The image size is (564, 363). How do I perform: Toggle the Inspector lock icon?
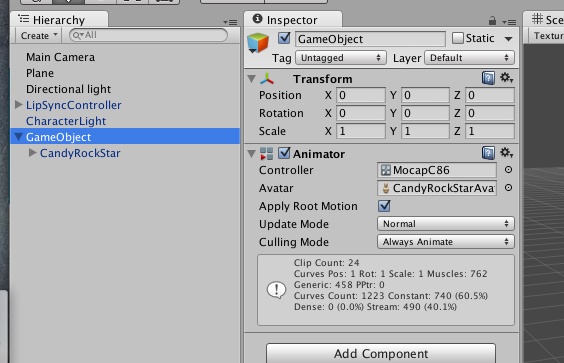(x=492, y=21)
